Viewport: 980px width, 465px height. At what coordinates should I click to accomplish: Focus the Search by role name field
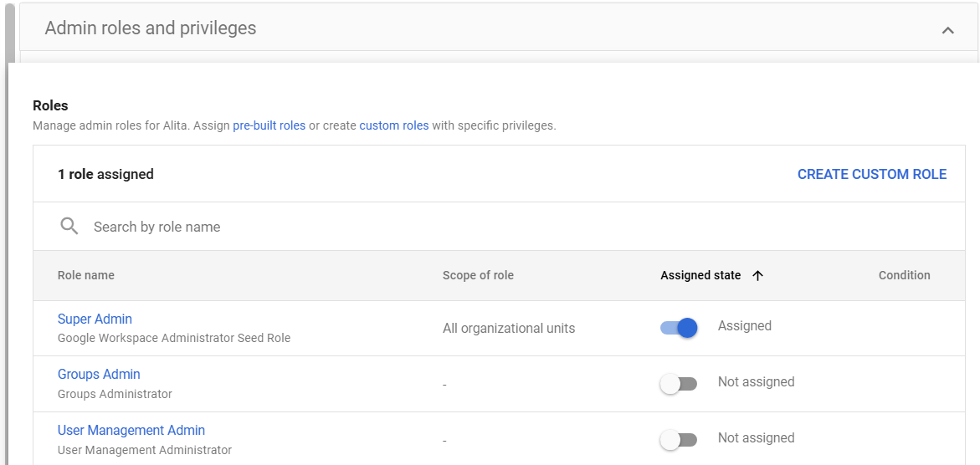(x=335, y=227)
